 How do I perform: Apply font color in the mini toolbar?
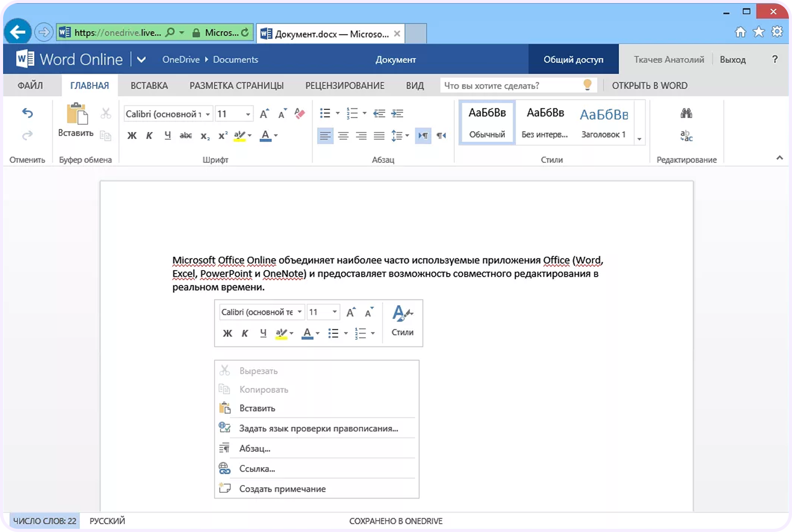[307, 334]
